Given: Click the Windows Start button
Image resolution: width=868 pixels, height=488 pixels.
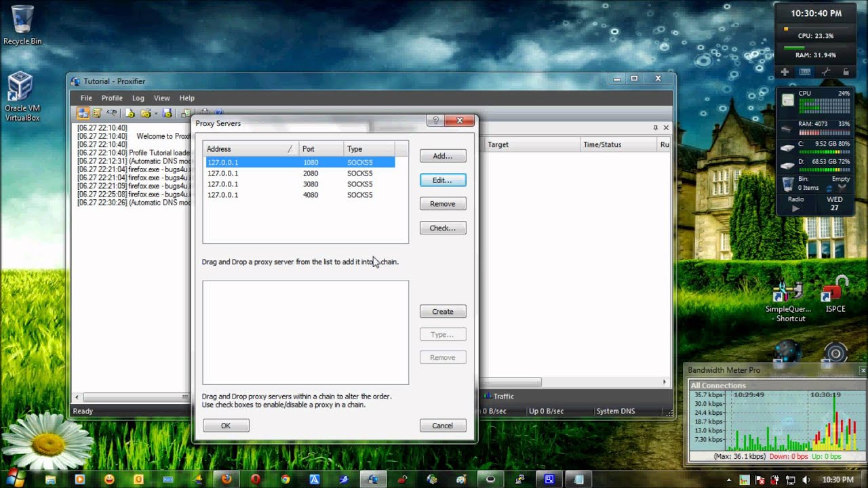Looking at the screenshot, I should click(x=14, y=479).
